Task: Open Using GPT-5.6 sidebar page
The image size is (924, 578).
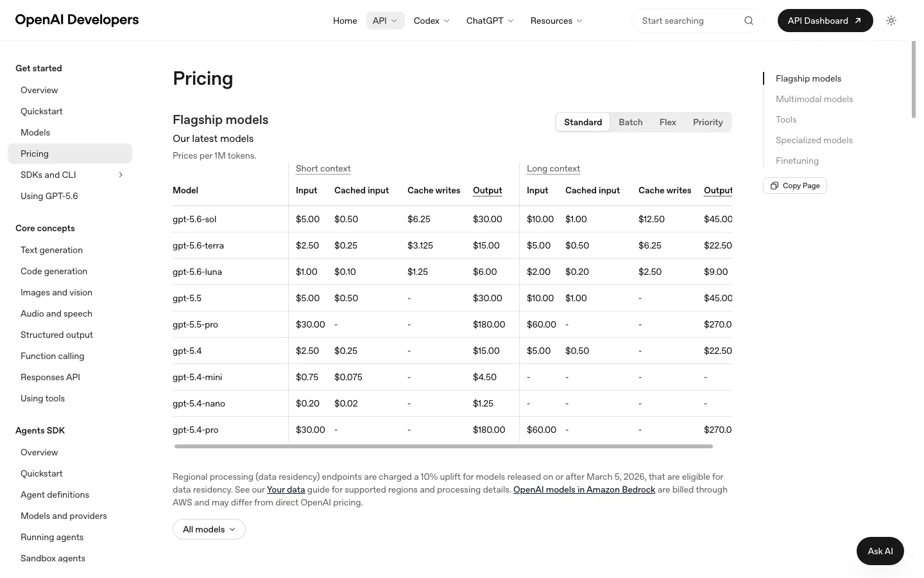Action: point(70,196)
